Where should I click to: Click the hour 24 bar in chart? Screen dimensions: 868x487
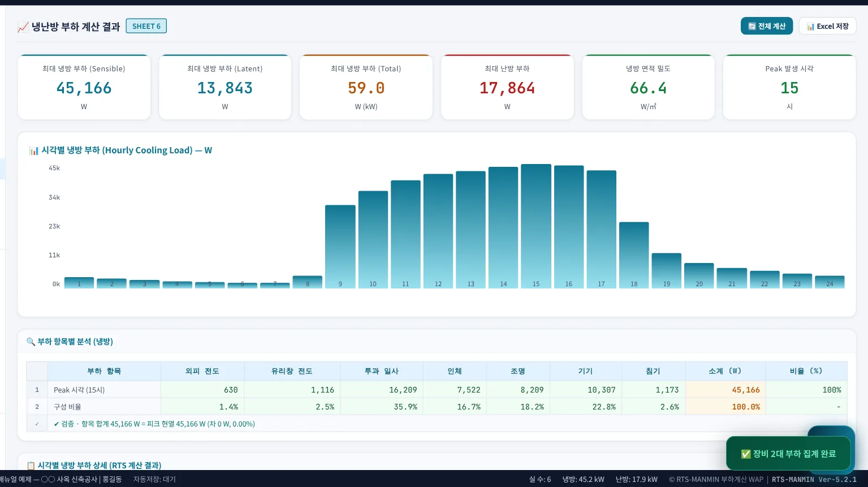[830, 282]
